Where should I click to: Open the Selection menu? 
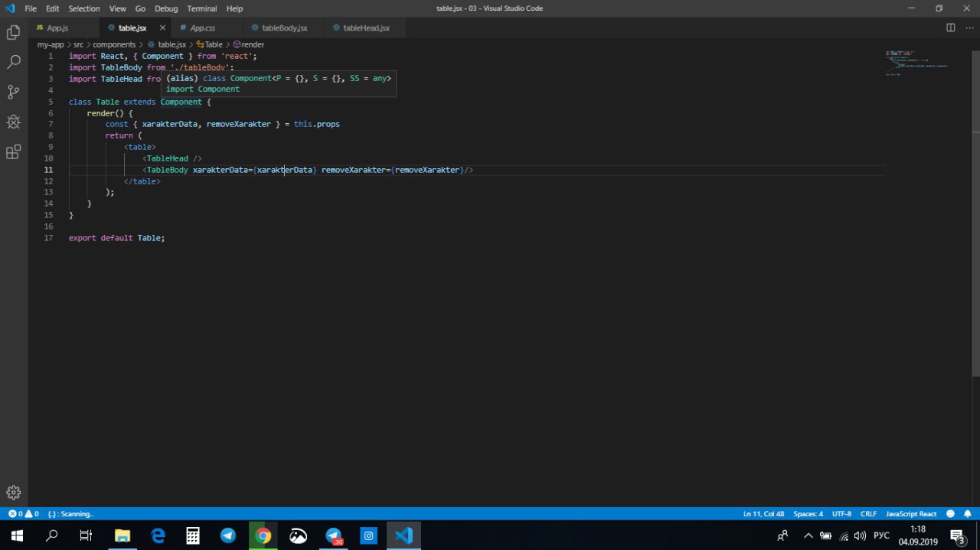[84, 8]
